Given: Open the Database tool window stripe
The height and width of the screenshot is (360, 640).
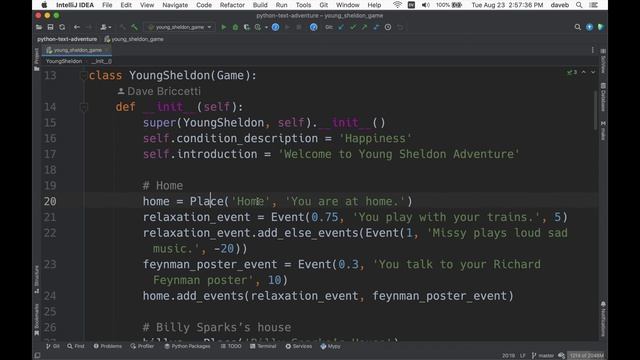Looking at the screenshot, I should (603, 96).
